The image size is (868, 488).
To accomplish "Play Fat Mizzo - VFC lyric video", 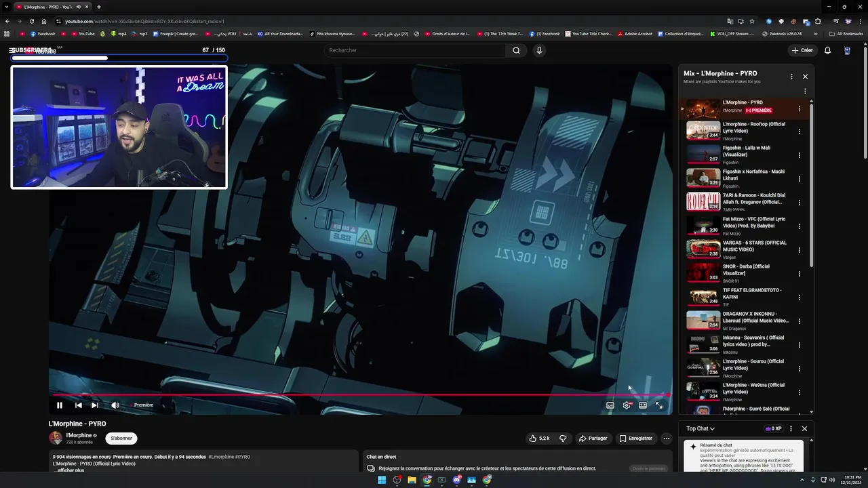I will 744,226.
